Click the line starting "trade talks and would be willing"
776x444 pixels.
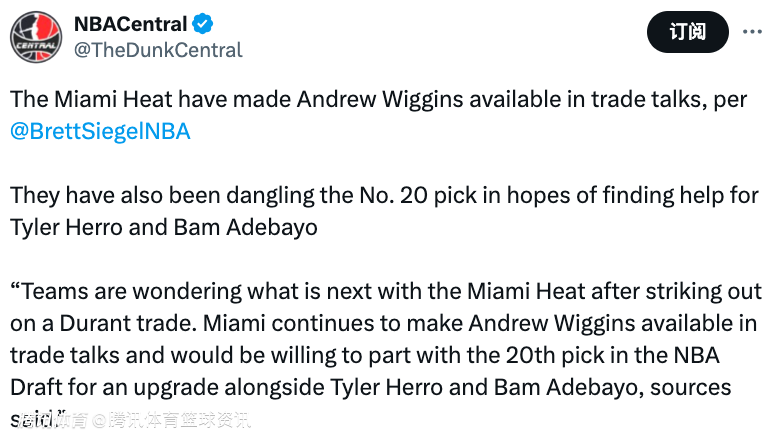365,355
